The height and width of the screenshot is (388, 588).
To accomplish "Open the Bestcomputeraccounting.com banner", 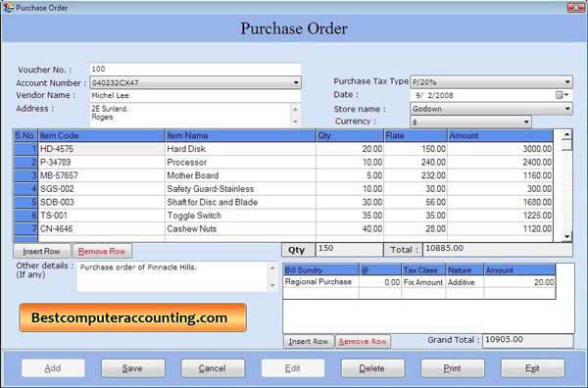I will coord(132,317).
